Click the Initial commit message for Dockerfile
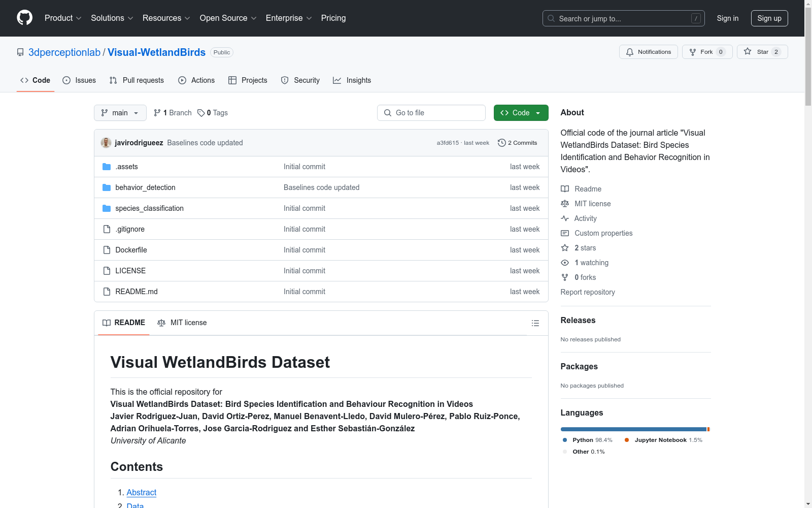Screen dimensions: 812x508 click(x=304, y=250)
